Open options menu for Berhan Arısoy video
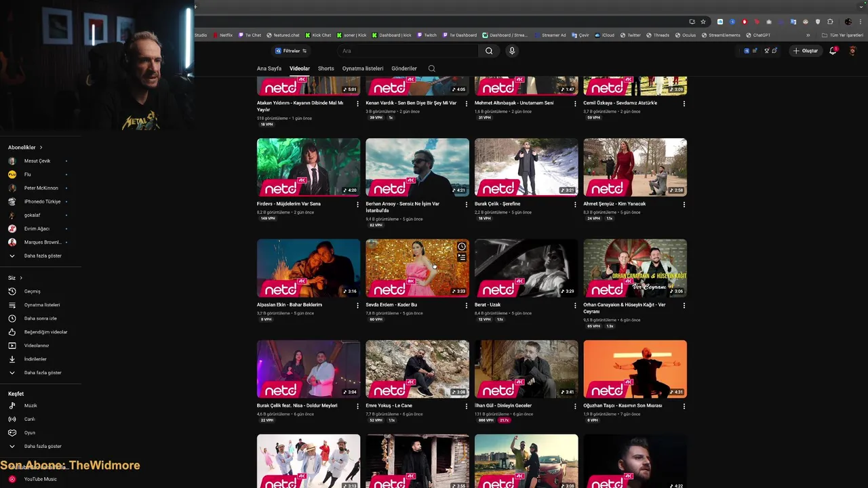 [466, 205]
